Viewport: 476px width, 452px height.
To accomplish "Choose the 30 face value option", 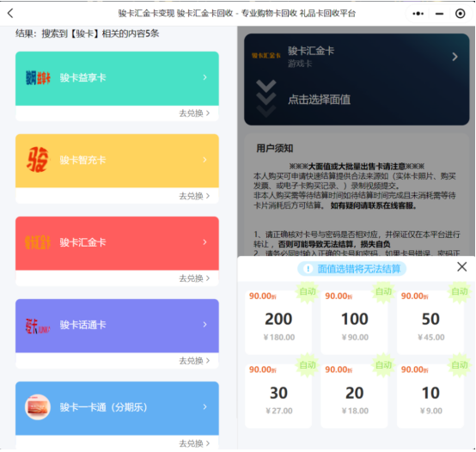I will point(278,396).
